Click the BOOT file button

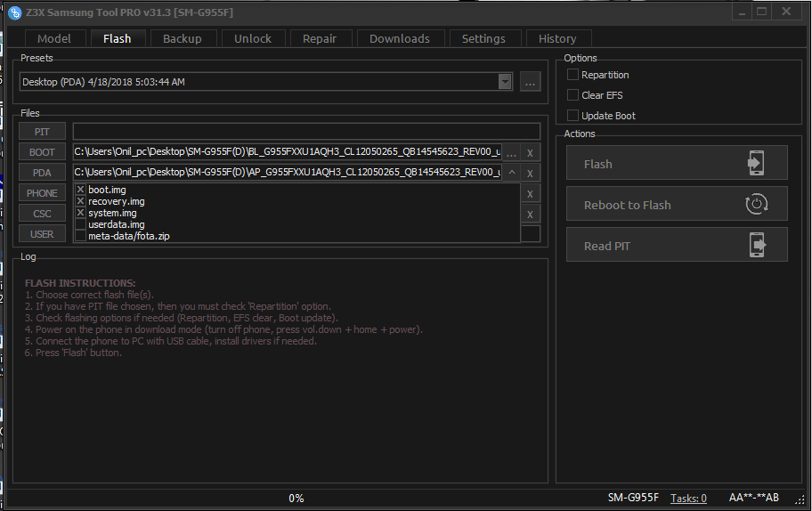(x=42, y=152)
